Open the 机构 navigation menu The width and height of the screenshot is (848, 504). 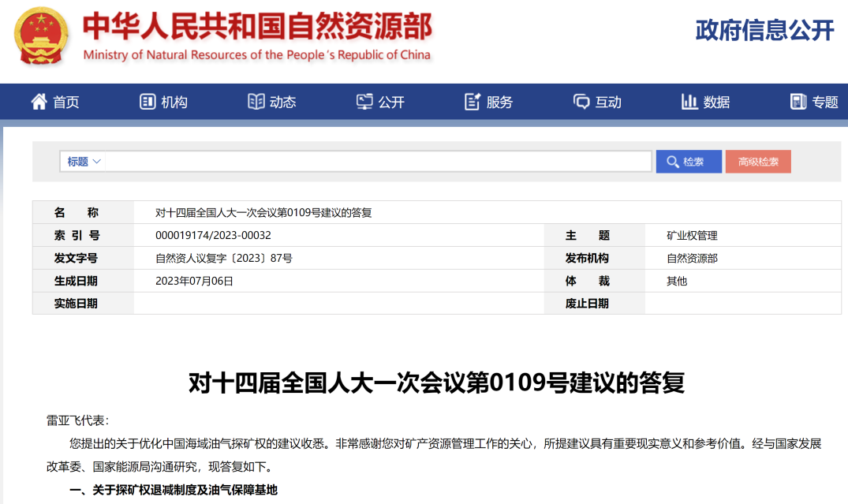pyautogui.click(x=174, y=103)
